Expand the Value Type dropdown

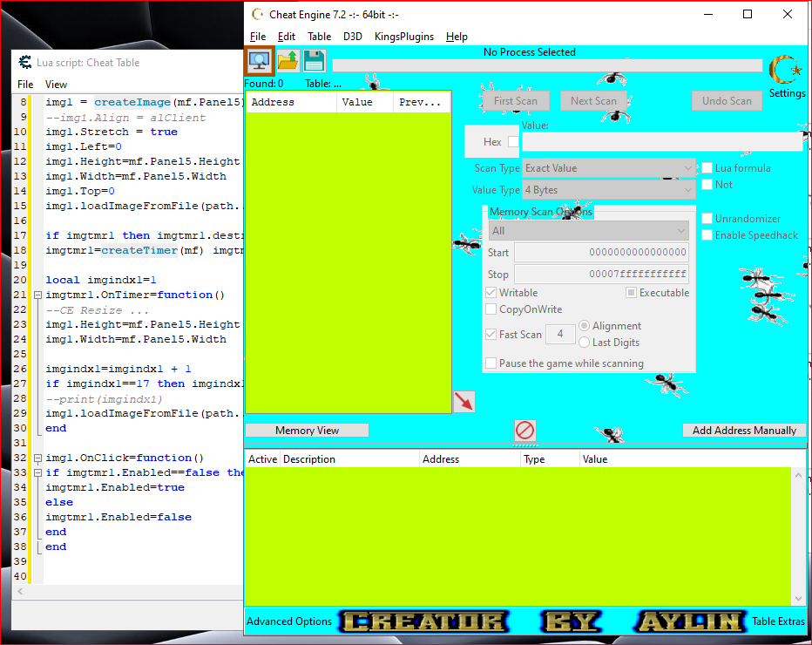click(608, 190)
